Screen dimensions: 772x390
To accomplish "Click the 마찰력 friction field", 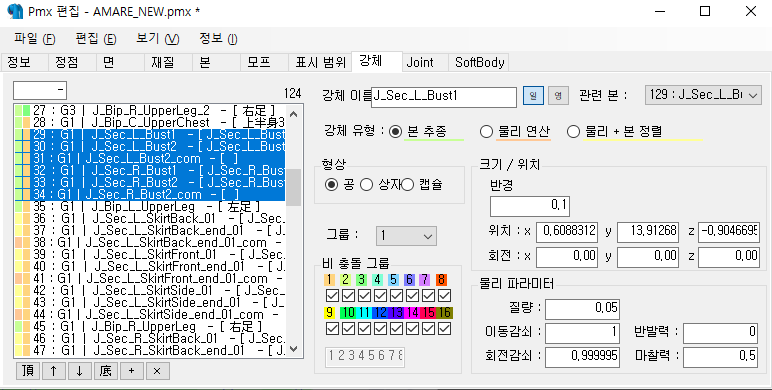I will click(x=720, y=357).
